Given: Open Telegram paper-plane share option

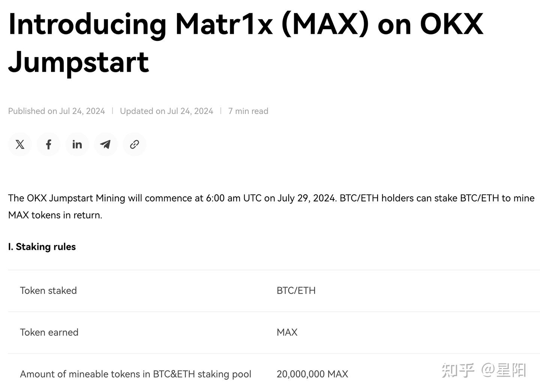Looking at the screenshot, I should pos(106,144).
